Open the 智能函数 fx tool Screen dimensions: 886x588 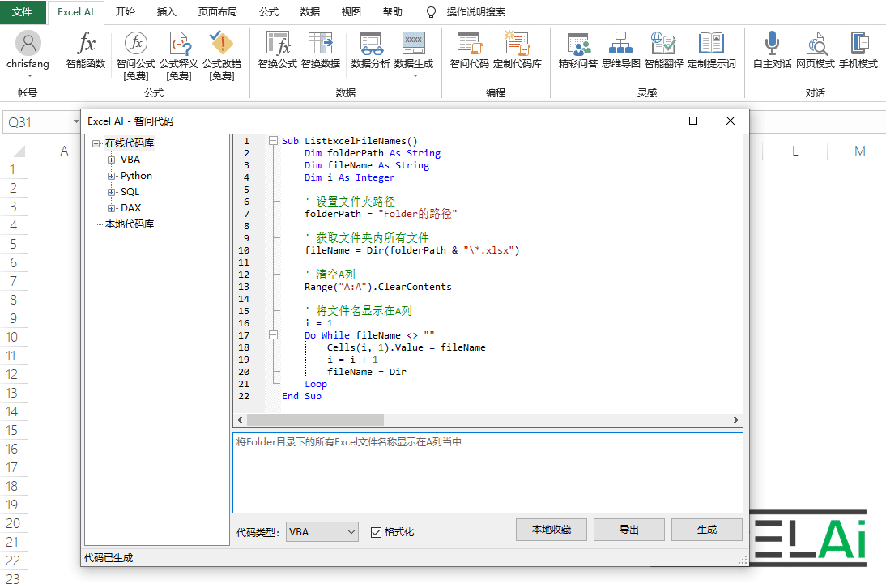[86, 50]
